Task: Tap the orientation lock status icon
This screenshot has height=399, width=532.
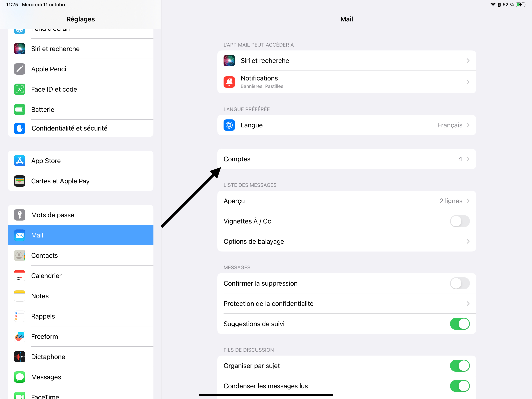Action: pos(499,4)
